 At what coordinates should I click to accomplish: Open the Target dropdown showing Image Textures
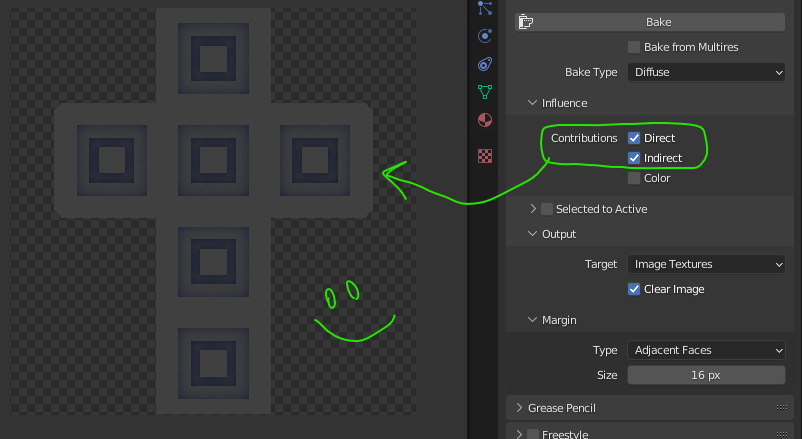(706, 264)
